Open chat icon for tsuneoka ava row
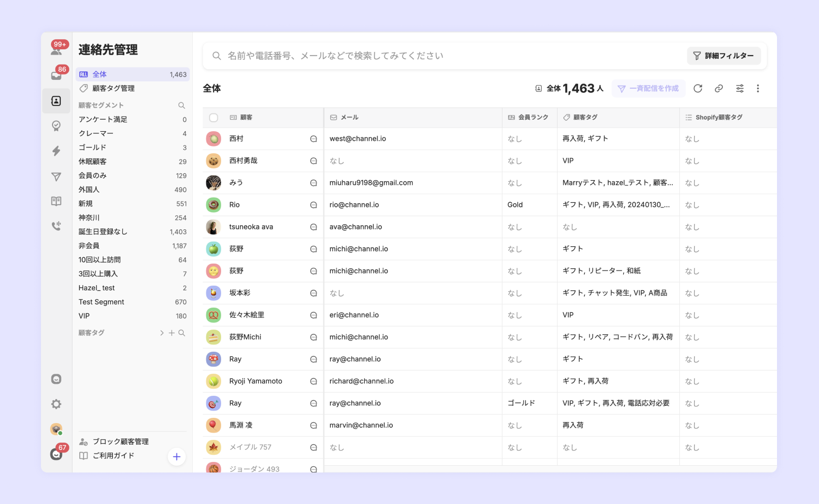Viewport: 819px width, 504px height. pyautogui.click(x=313, y=227)
